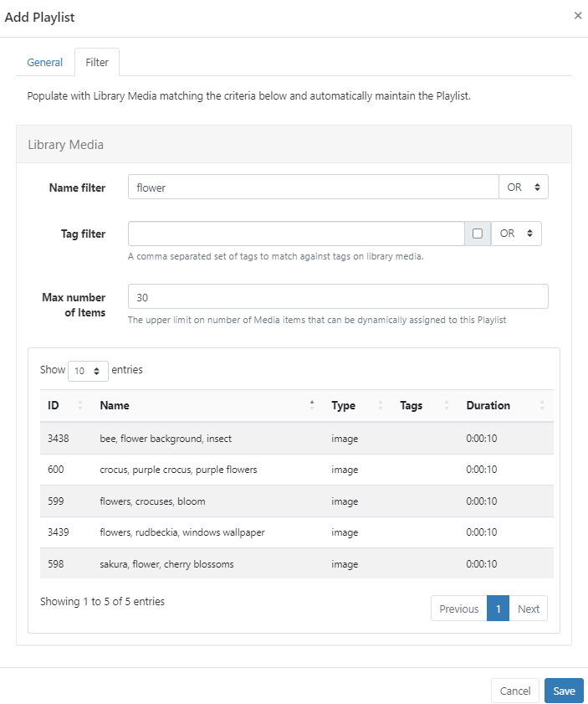Sort the table by Type column
This screenshot has width=588, height=704.
coord(344,405)
